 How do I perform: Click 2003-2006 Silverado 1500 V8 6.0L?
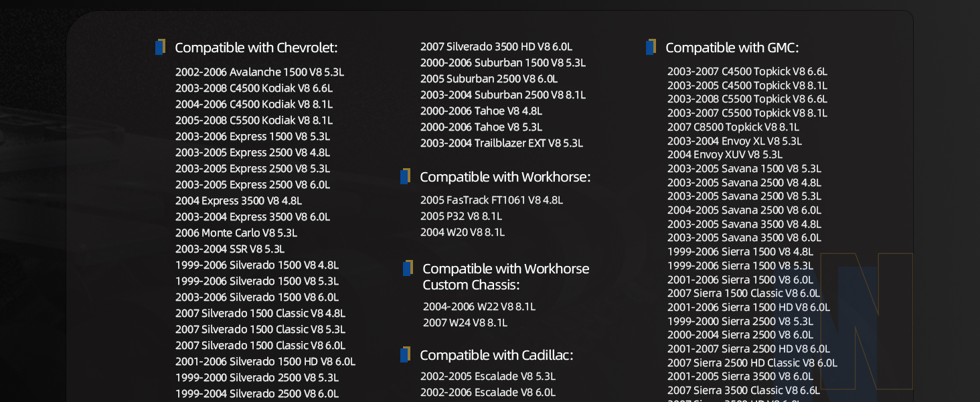pyautogui.click(x=257, y=297)
